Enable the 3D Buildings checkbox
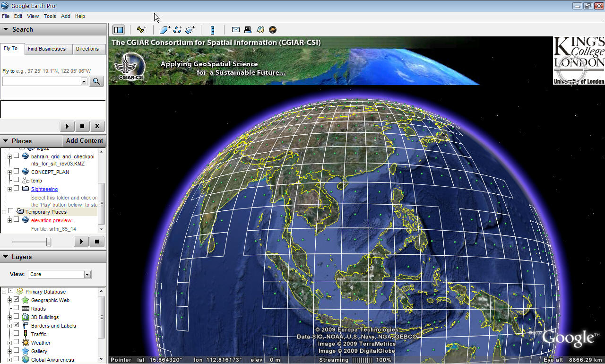 click(17, 317)
